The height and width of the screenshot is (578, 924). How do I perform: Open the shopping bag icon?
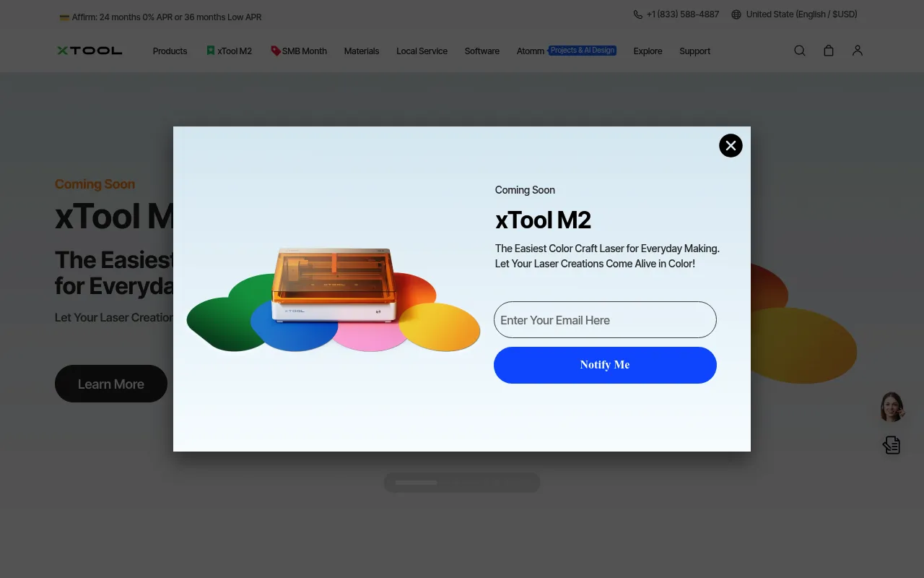(x=829, y=51)
